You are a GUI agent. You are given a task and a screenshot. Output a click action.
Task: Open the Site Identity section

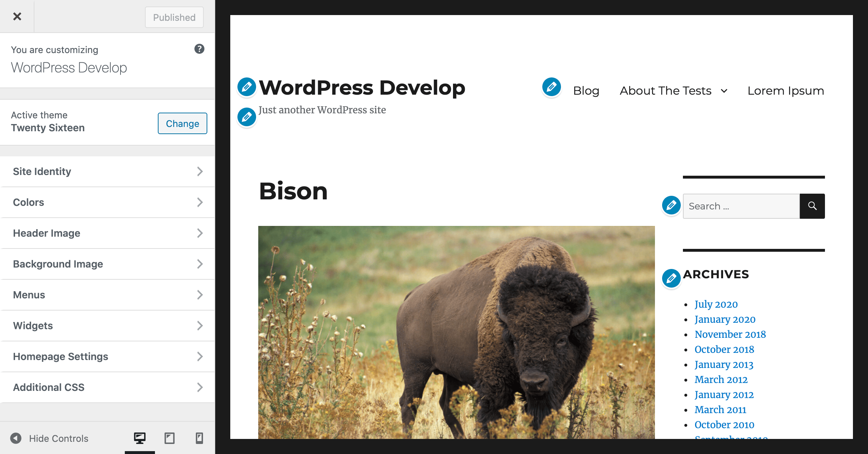107,171
